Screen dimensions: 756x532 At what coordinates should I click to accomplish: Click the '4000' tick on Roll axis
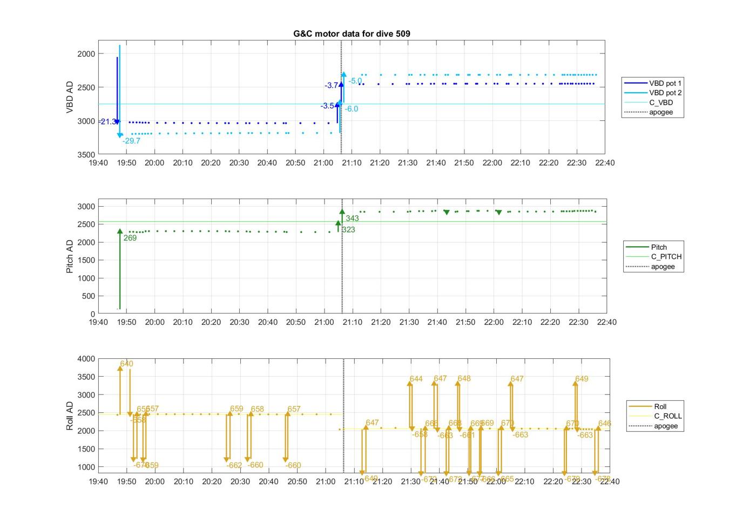pos(86,359)
